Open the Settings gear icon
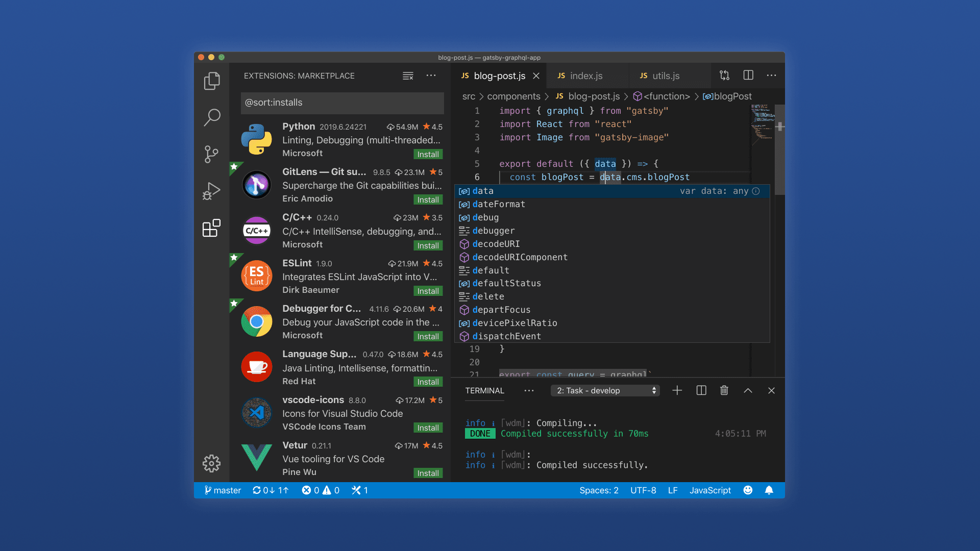The image size is (980, 551). pos(212,464)
